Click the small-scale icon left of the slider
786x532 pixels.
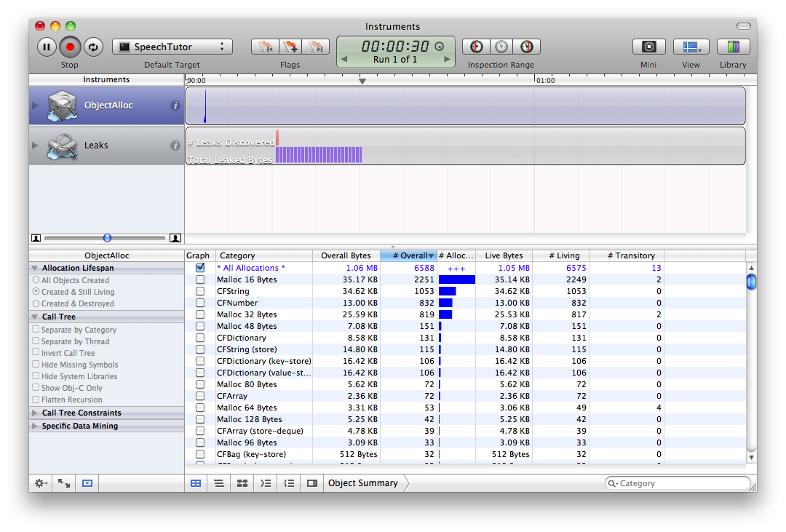tap(36, 238)
